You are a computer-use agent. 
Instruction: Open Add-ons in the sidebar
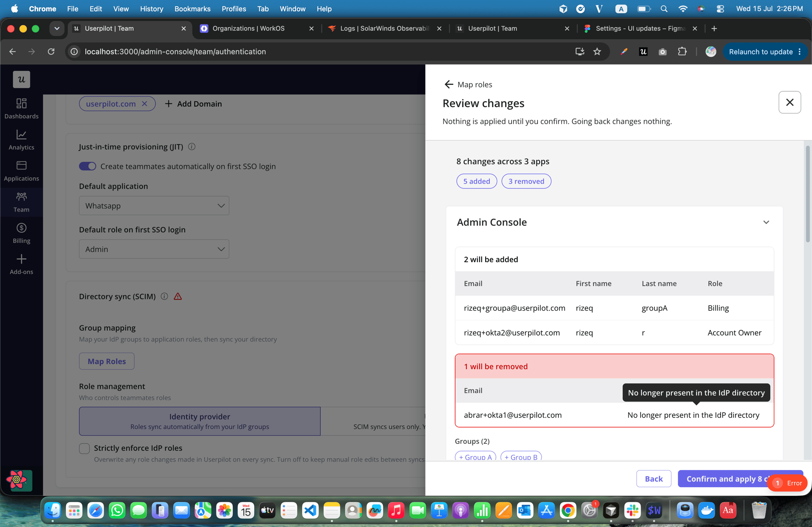point(22,264)
